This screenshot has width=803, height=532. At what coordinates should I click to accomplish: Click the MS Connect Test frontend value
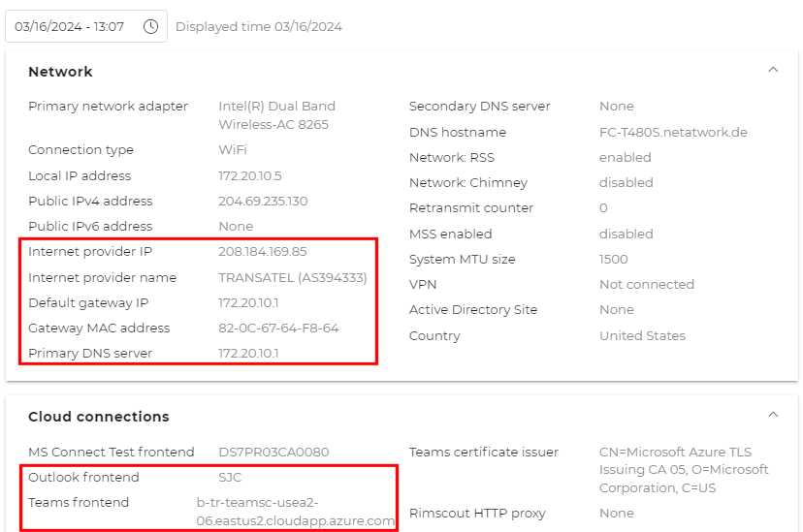(x=273, y=453)
